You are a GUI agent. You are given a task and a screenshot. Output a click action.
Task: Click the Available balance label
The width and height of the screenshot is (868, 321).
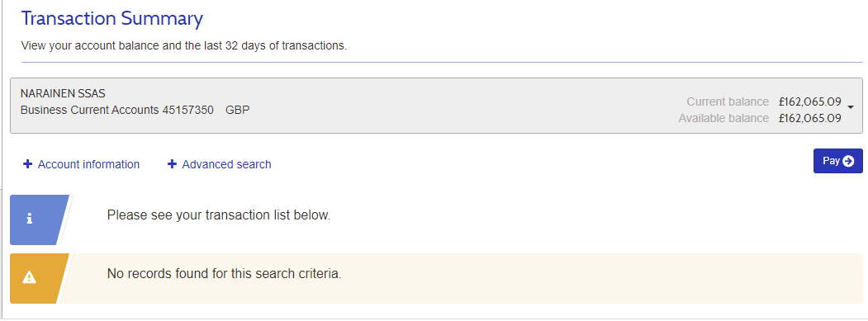723,119
